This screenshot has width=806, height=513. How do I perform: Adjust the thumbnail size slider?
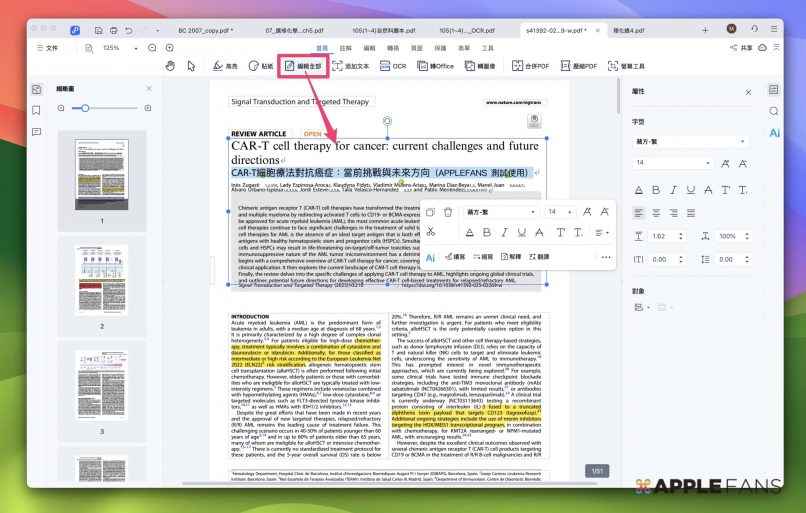[86, 108]
